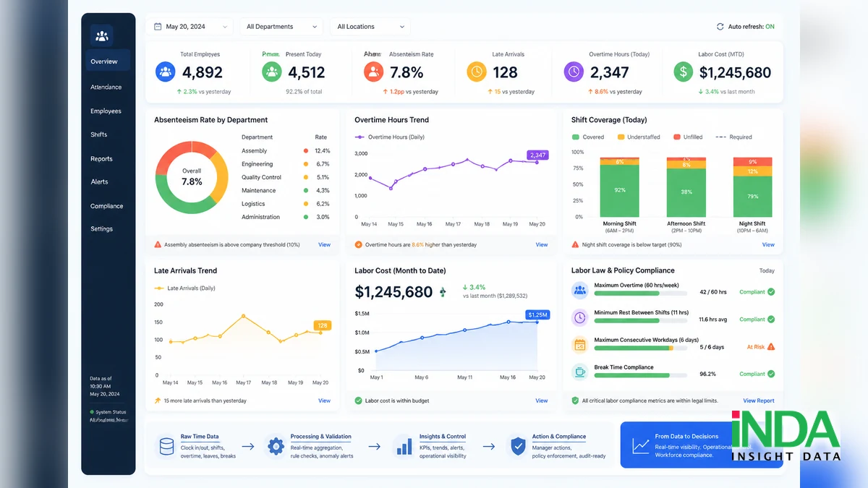
Task: Open Attendance in the sidebar
Action: 106,87
